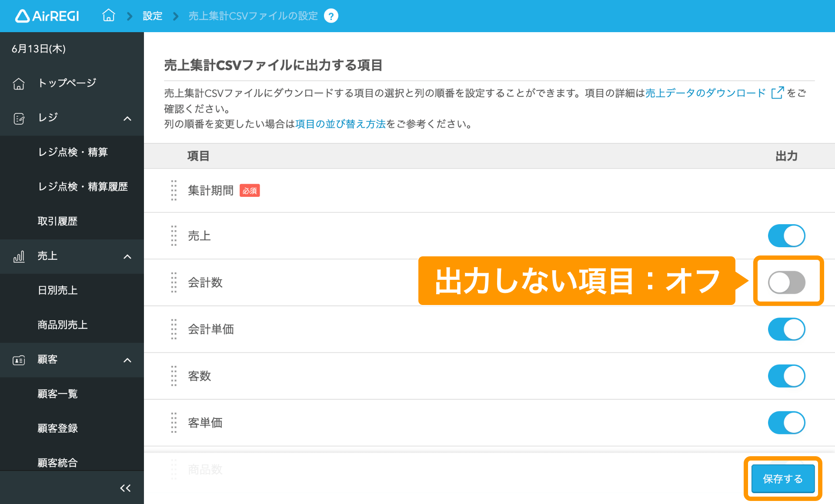The height and width of the screenshot is (504, 835).
Task: Open レジ点検・精算 menu item
Action: click(x=73, y=152)
